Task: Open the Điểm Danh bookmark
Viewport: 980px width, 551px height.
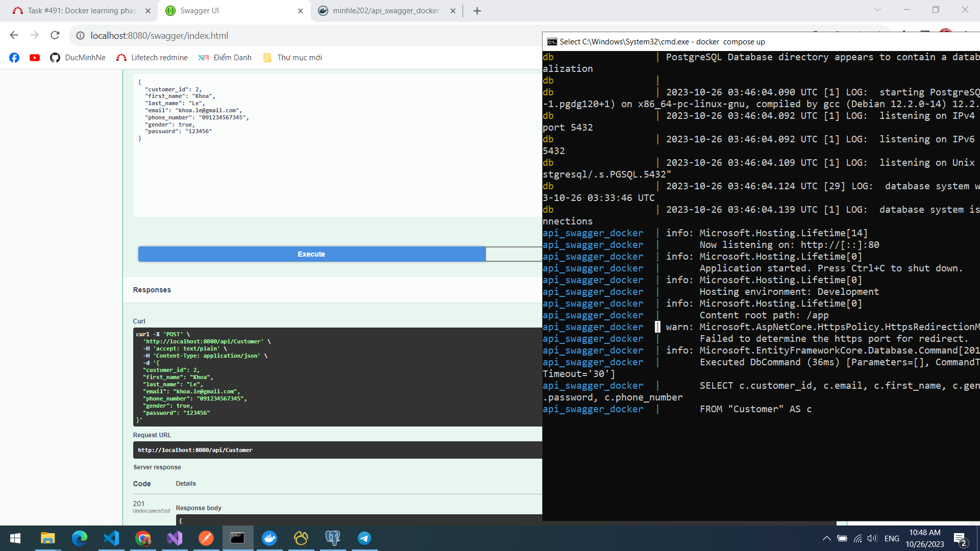Action: (x=225, y=58)
